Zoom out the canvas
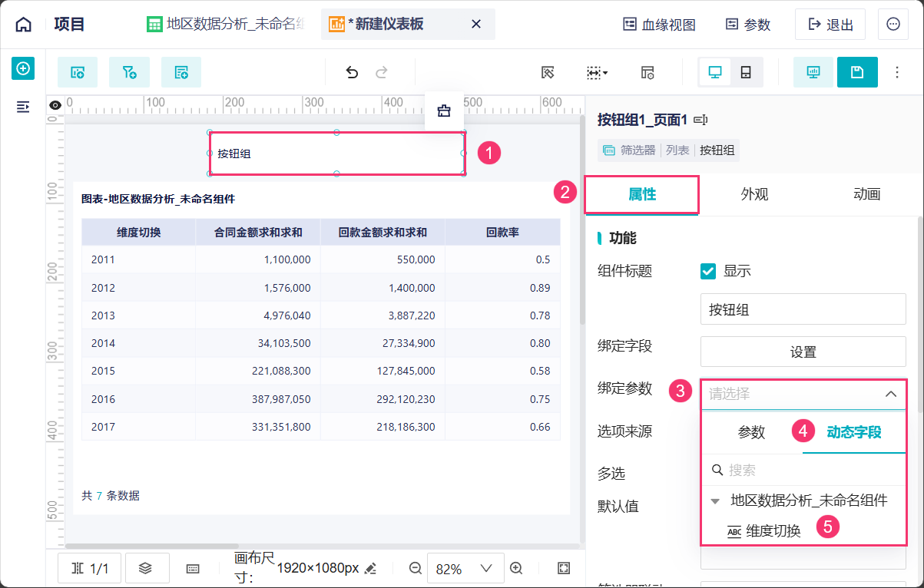The height and width of the screenshot is (588, 924). (416, 569)
